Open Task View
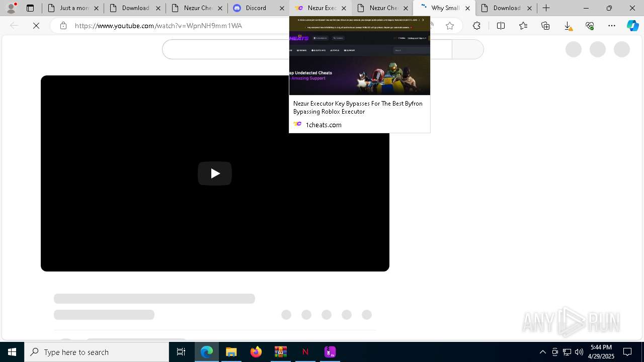The height and width of the screenshot is (362, 644). click(x=181, y=352)
